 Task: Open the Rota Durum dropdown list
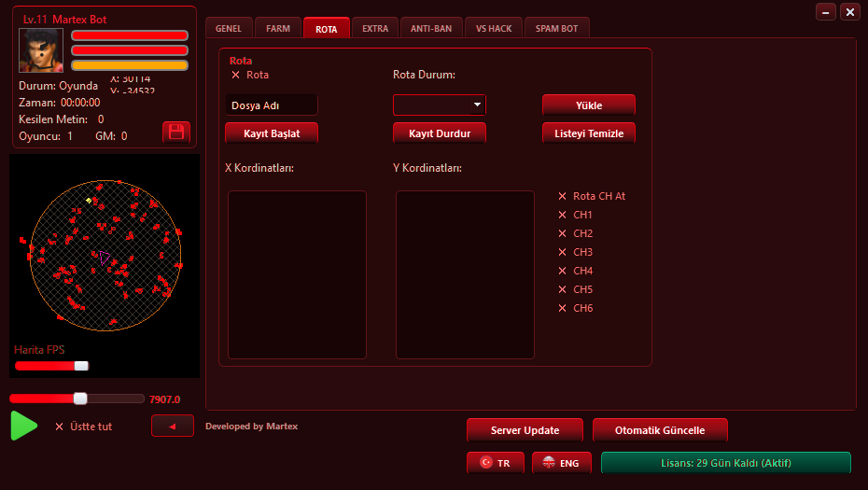[x=440, y=105]
